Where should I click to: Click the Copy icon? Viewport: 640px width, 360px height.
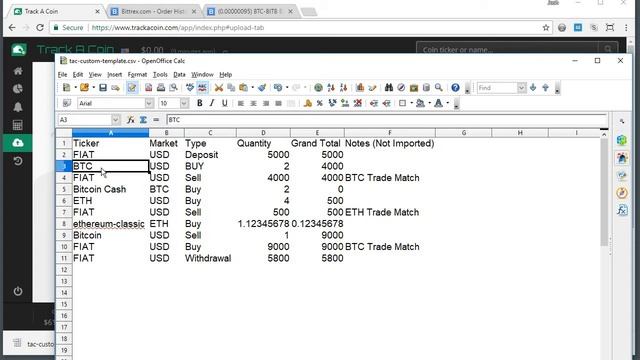pos(231,88)
